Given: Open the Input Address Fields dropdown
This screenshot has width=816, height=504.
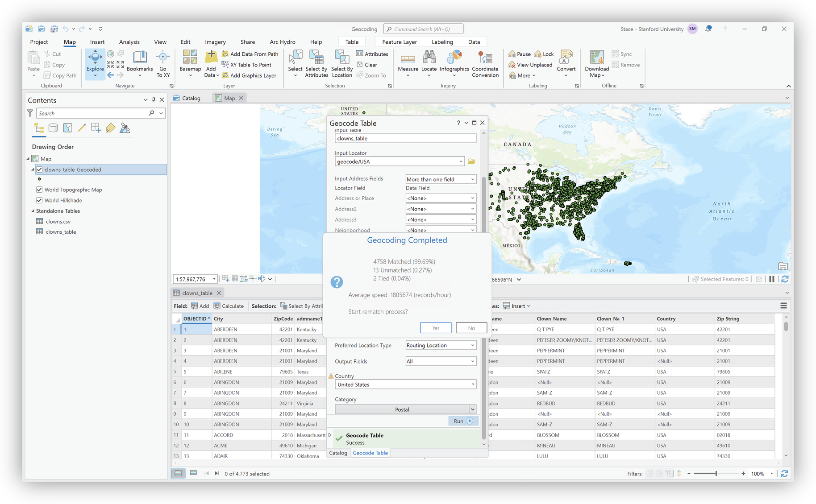Looking at the screenshot, I should 440,179.
